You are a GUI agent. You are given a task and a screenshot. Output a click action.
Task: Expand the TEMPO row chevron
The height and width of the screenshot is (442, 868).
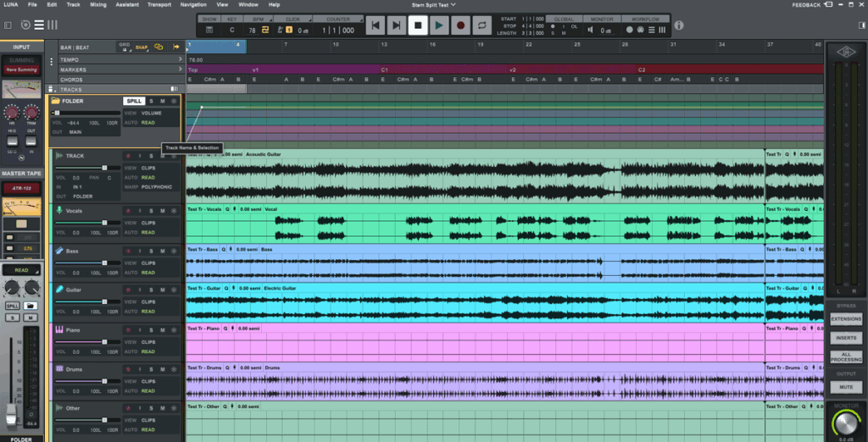tap(181, 59)
